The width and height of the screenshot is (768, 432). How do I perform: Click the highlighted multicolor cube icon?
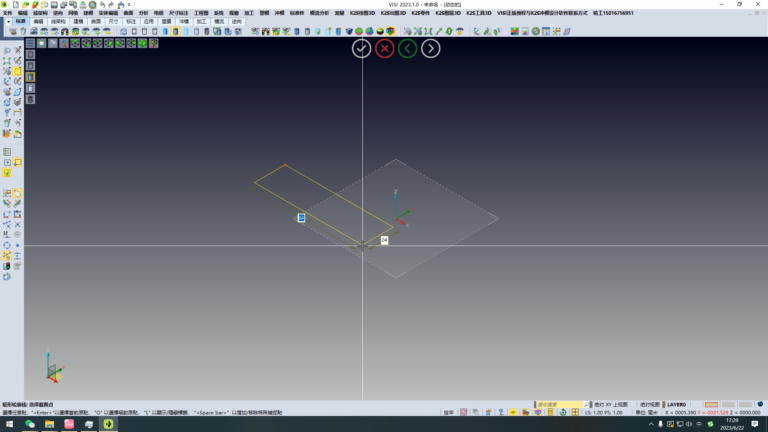[x=390, y=31]
